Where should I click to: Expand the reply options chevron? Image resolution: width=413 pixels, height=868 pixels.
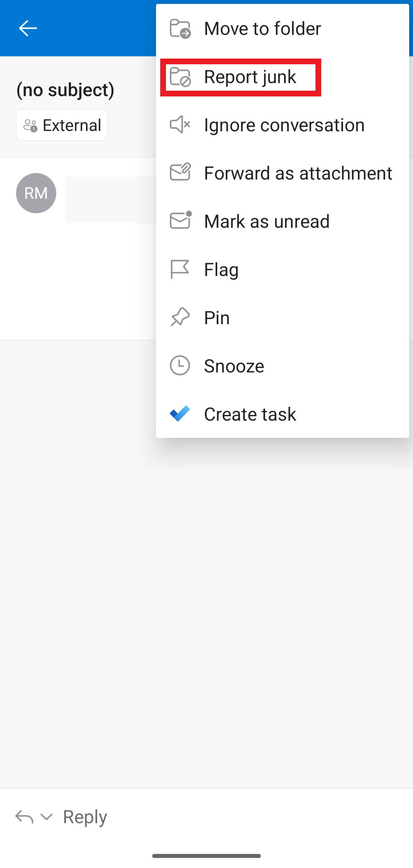click(x=46, y=817)
